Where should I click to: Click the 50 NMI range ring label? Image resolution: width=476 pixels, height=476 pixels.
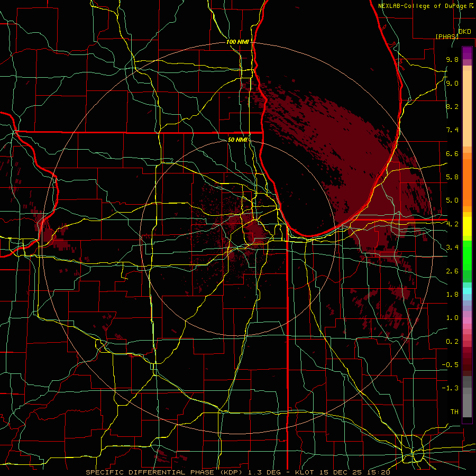coord(237,140)
